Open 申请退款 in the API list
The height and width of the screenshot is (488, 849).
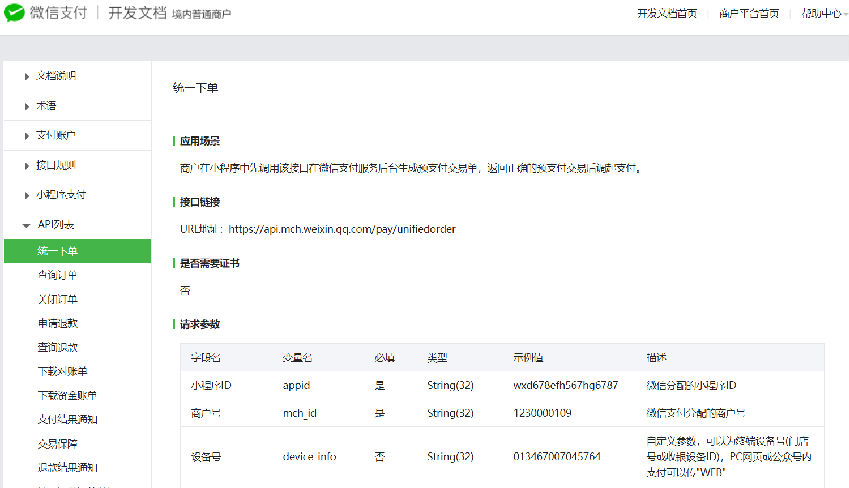[57, 323]
